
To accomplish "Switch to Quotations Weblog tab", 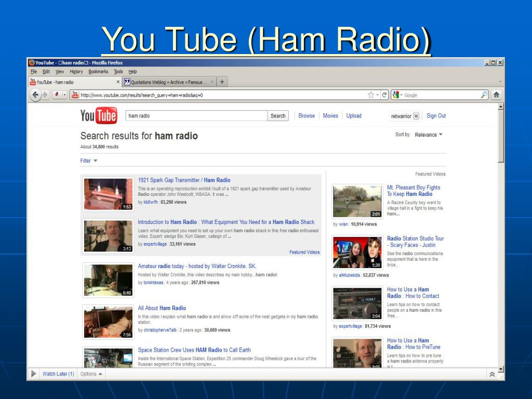I will click(x=169, y=82).
